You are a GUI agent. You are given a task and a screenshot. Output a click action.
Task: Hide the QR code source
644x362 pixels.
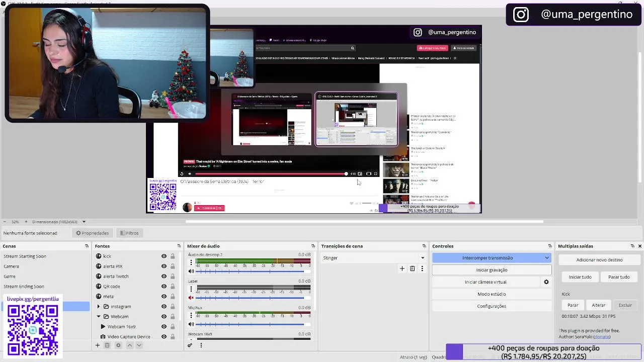[164, 286]
